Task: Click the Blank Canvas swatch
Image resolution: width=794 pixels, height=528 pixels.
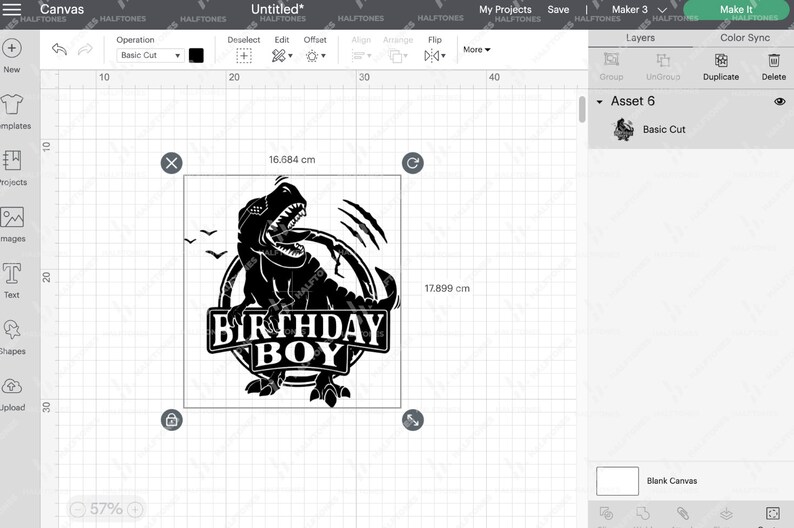Action: coord(617,481)
